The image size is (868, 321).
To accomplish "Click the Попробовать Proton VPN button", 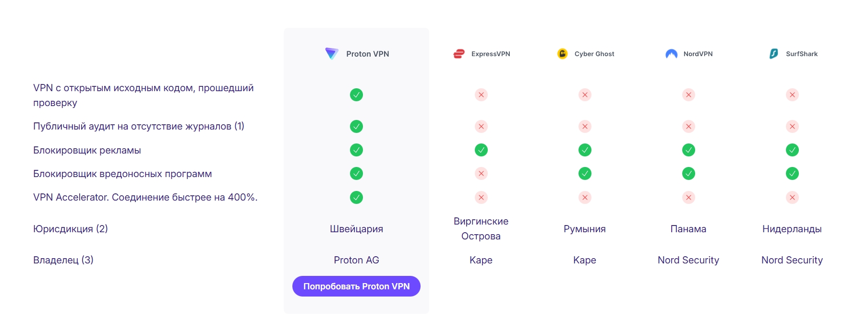I will 356,285.
